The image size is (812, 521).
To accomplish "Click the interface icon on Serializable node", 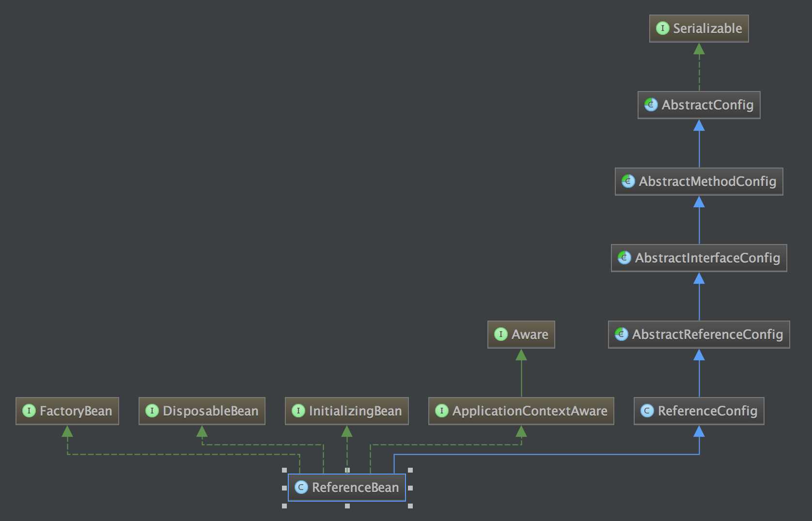I will 662,29.
